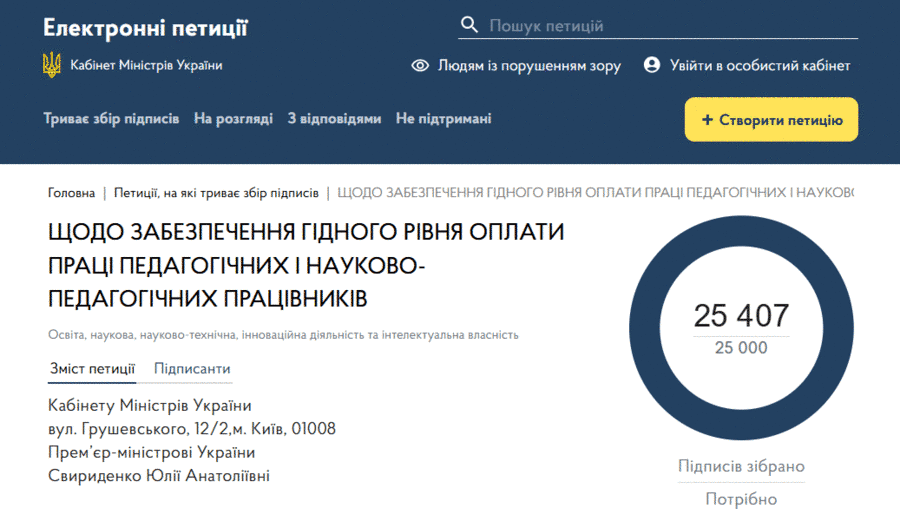Screen dimensions: 900x528
Task: Click the eye accessibility icon
Action: 421,66
